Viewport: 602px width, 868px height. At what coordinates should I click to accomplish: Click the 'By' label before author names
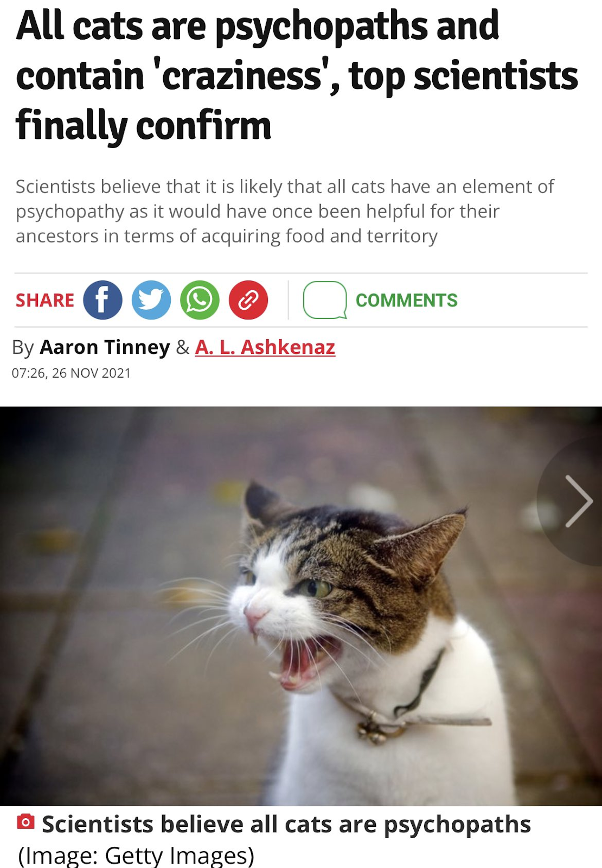[23, 348]
